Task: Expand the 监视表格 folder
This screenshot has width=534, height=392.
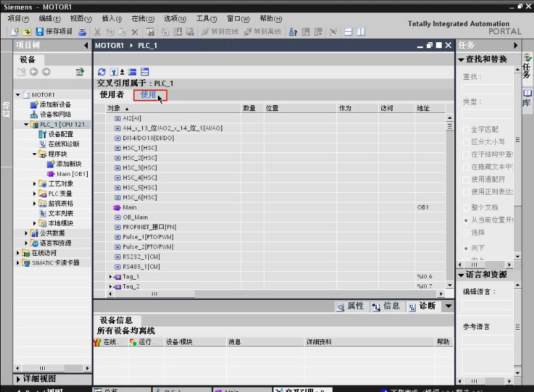Action: [x=34, y=204]
